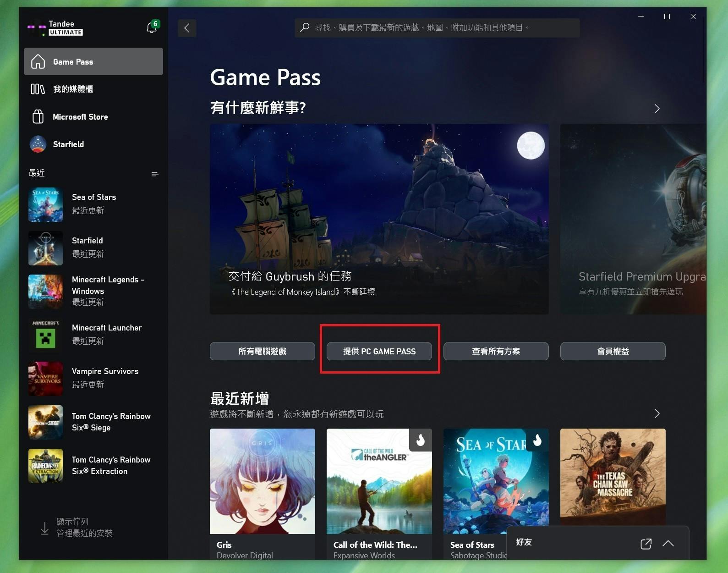Open Call of the Wild: The Angler card
Screen dimensions: 728x573
379,494
